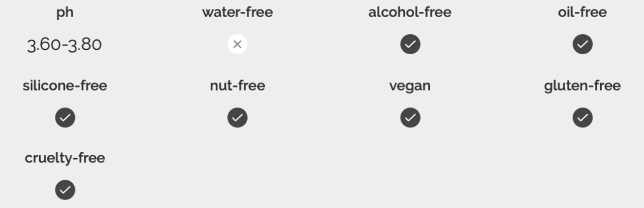Click the oil-free checkmark icon
The height and width of the screenshot is (208, 644).
tap(582, 44)
